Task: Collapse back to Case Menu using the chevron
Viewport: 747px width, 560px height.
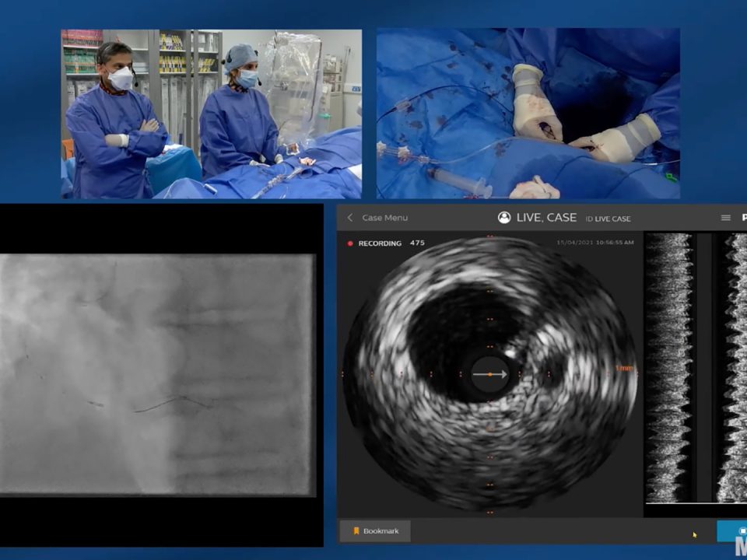Action: [x=350, y=218]
